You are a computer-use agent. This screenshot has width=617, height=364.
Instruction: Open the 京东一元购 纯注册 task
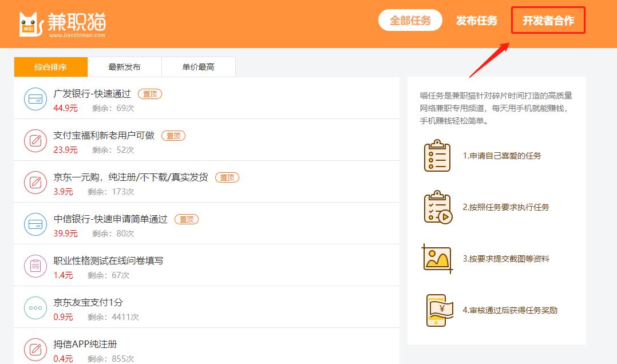tap(130, 177)
